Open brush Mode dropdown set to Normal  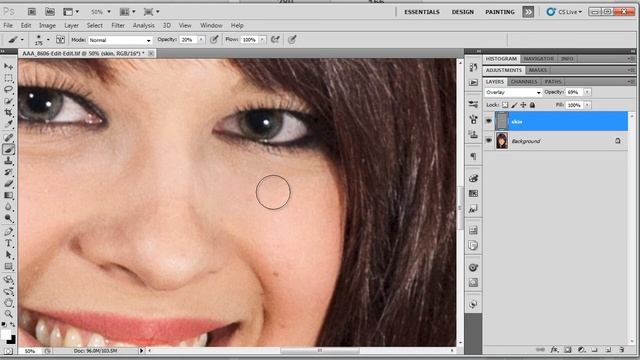click(120, 40)
